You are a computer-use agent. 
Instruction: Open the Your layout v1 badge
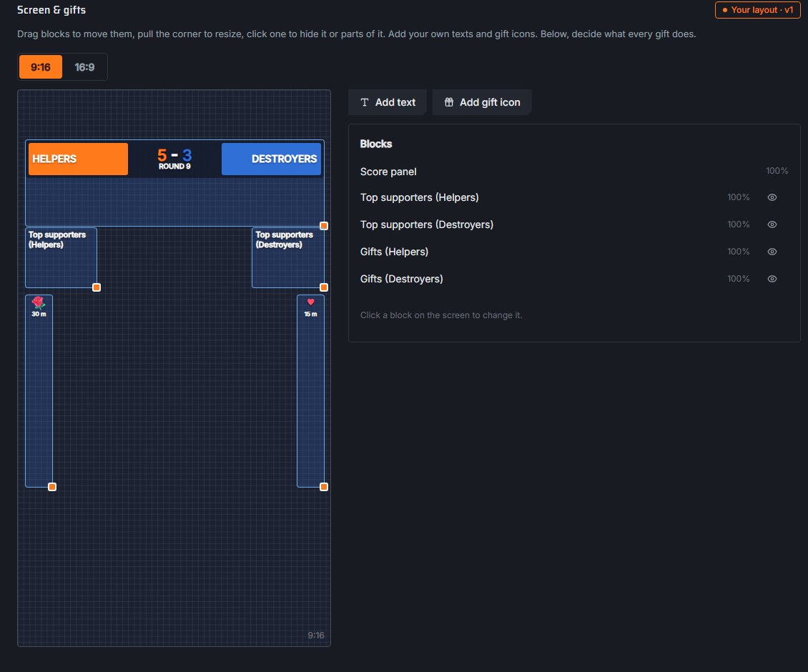[x=757, y=10]
